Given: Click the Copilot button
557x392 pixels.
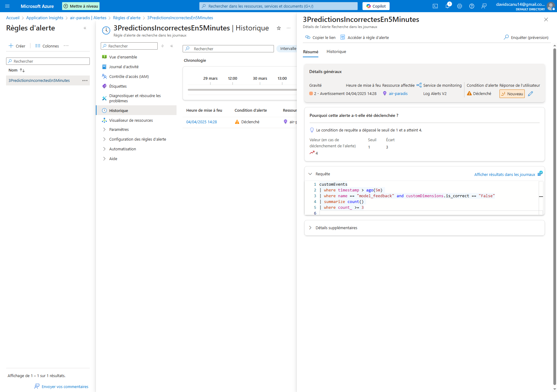Looking at the screenshot, I should point(376,6).
